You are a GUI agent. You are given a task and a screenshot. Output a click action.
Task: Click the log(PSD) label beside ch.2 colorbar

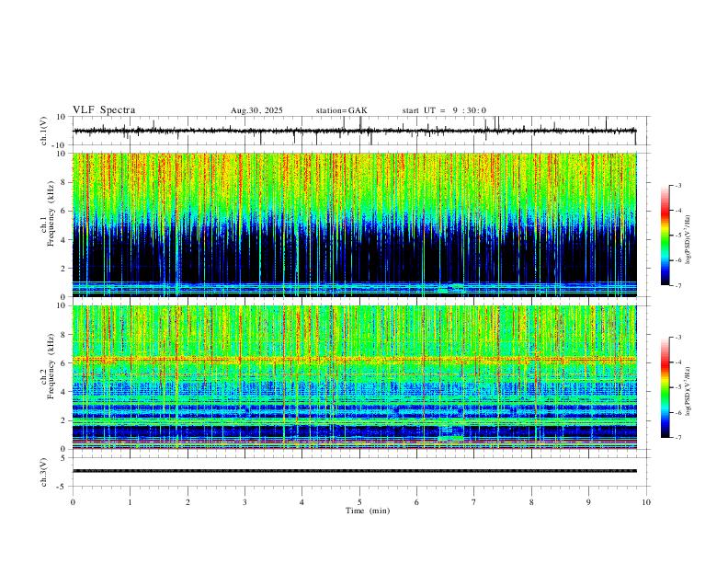[x=688, y=391]
